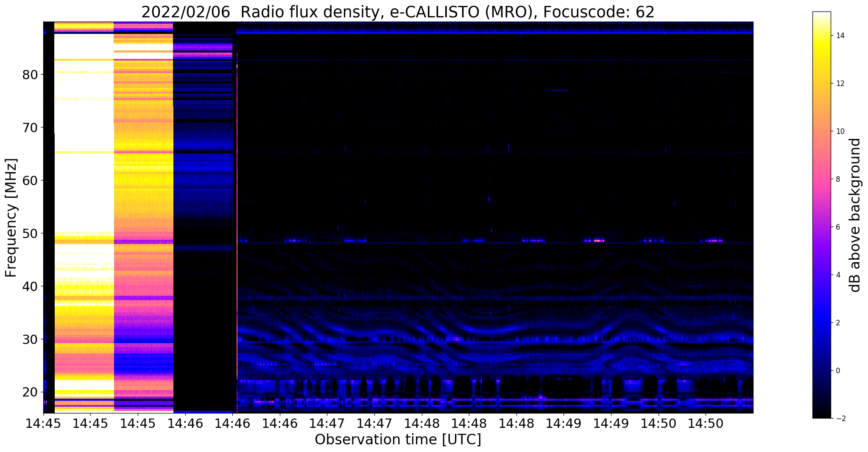Click colorbar tick label 6
The image size is (868, 452).
[838, 227]
